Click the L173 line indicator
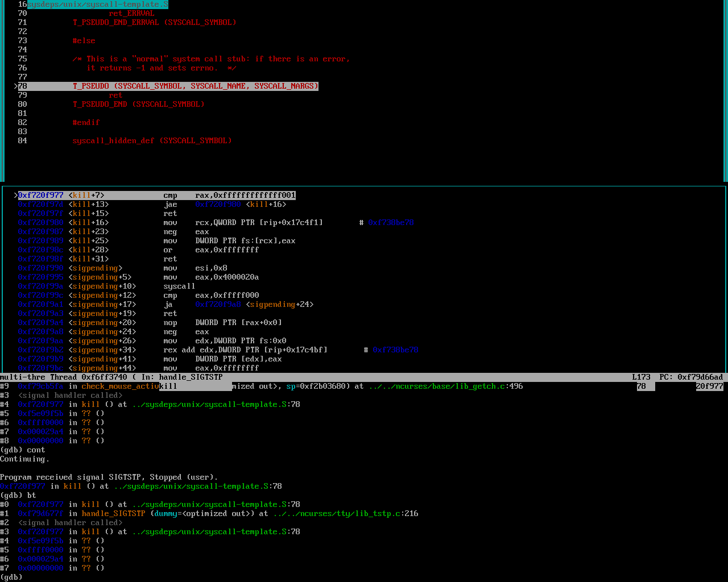The height and width of the screenshot is (582, 728). click(641, 377)
